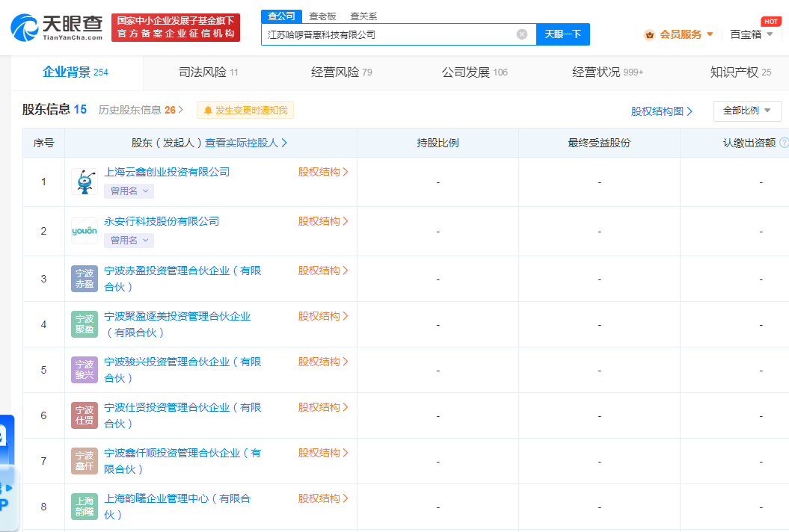The image size is (789, 532).
Task: Click the red official certification banner
Action: click(176, 28)
